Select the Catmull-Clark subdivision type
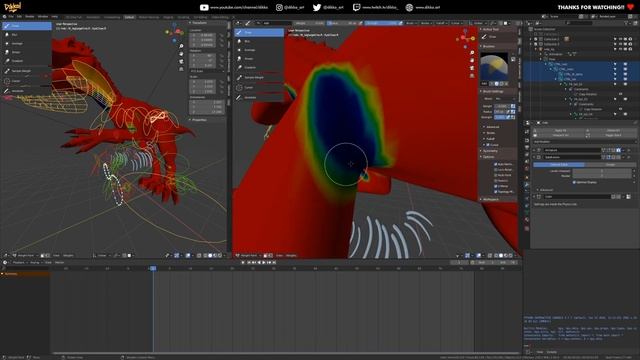This screenshot has width=640, height=360. coord(559,164)
